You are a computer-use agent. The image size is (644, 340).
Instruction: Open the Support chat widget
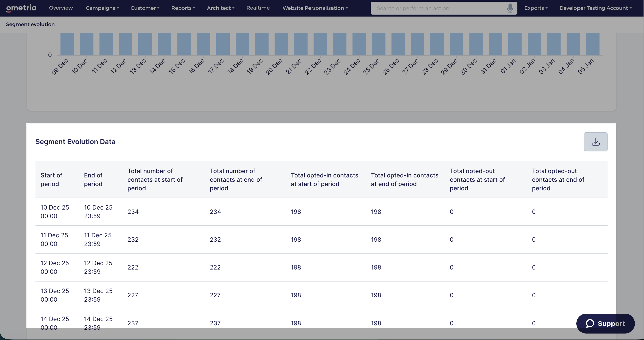pyautogui.click(x=605, y=323)
